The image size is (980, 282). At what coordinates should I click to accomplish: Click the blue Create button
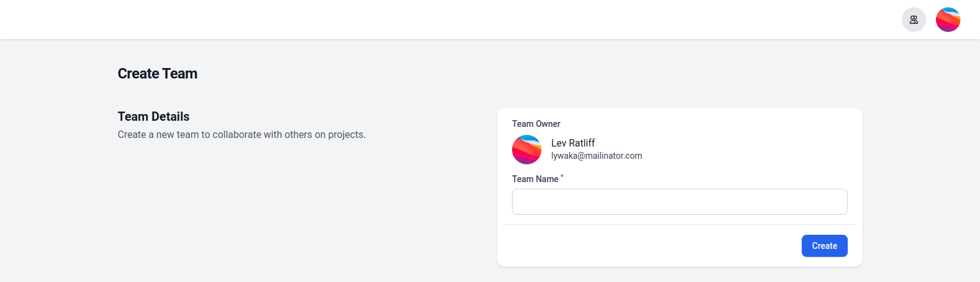[824, 246]
